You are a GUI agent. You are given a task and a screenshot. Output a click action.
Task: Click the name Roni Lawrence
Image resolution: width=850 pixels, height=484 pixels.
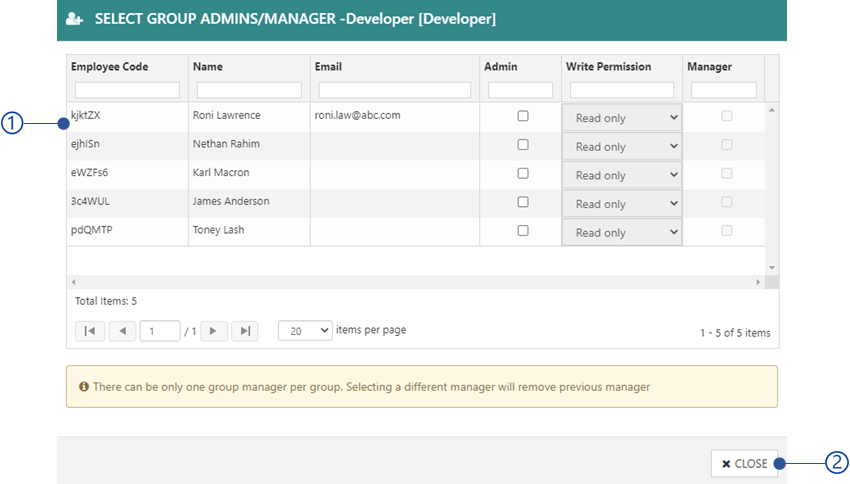click(227, 115)
